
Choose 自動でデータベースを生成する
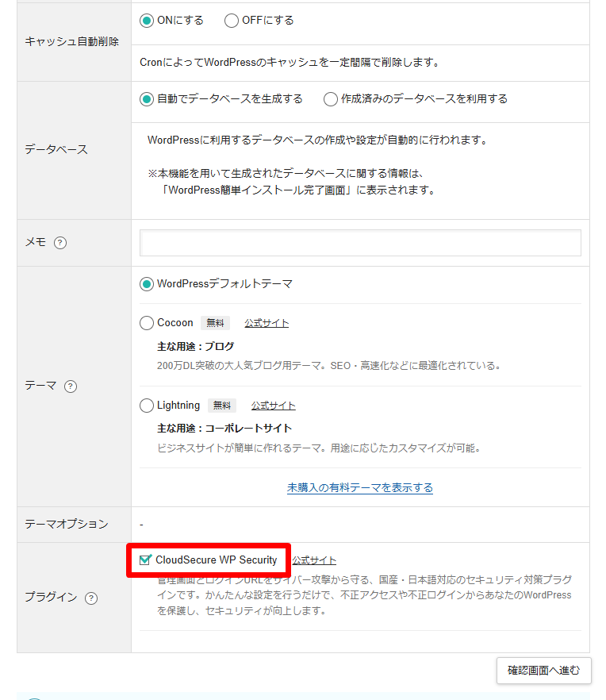coord(147,99)
